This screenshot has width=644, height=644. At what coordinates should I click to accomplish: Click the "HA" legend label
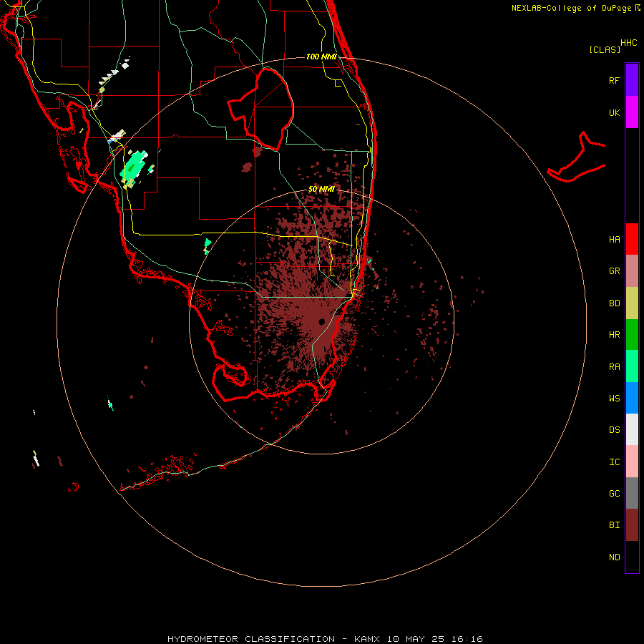614,239
